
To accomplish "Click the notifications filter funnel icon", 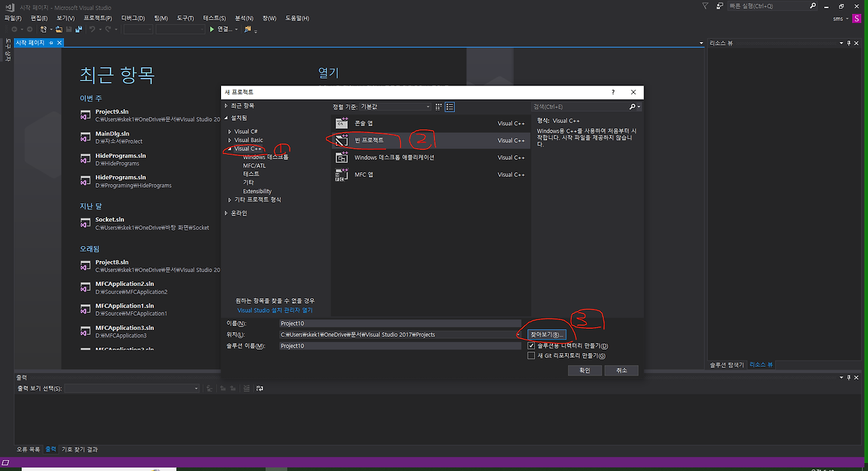I will [x=706, y=5].
